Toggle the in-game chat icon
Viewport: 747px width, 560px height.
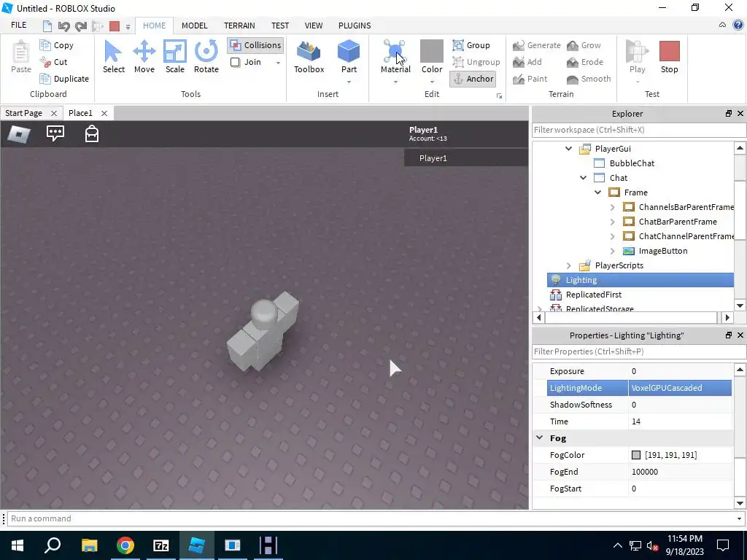click(55, 134)
